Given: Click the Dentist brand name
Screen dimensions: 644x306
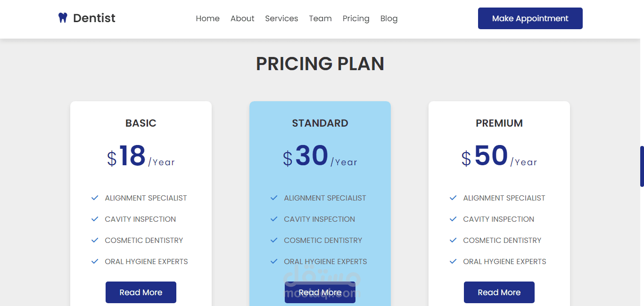Looking at the screenshot, I should [x=94, y=18].
